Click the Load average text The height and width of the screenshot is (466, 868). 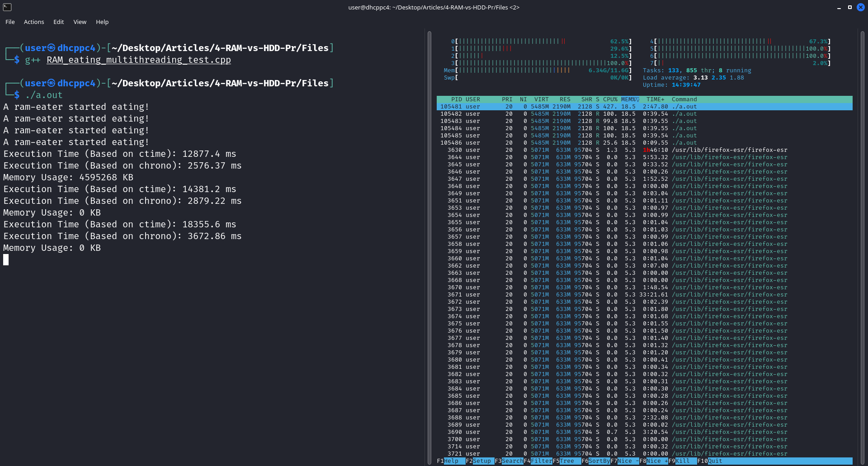pos(693,78)
